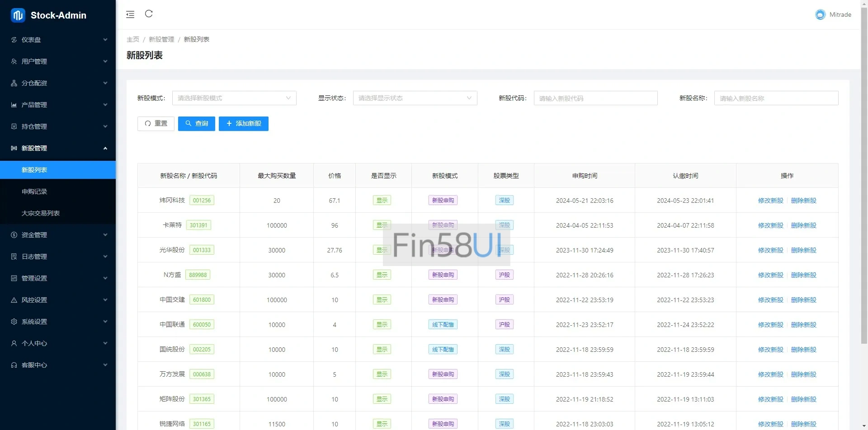
Task: Click the page refresh icon
Action: [x=149, y=14]
